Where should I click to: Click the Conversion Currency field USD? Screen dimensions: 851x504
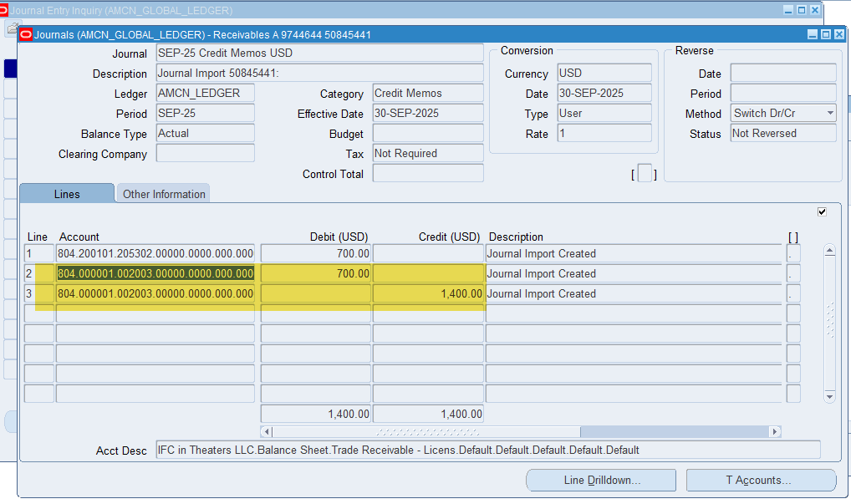604,73
